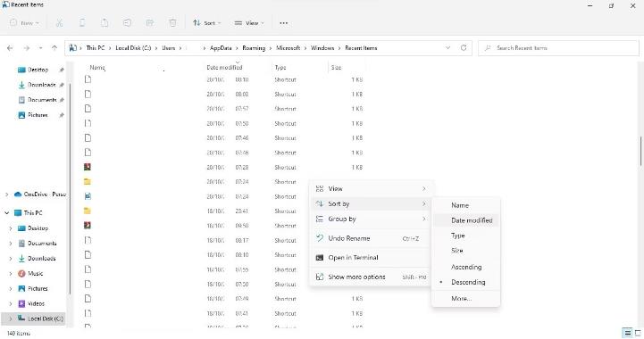Viewport: 644px width, 339px height.
Task: Click Windows in the address path
Action: tap(322, 48)
